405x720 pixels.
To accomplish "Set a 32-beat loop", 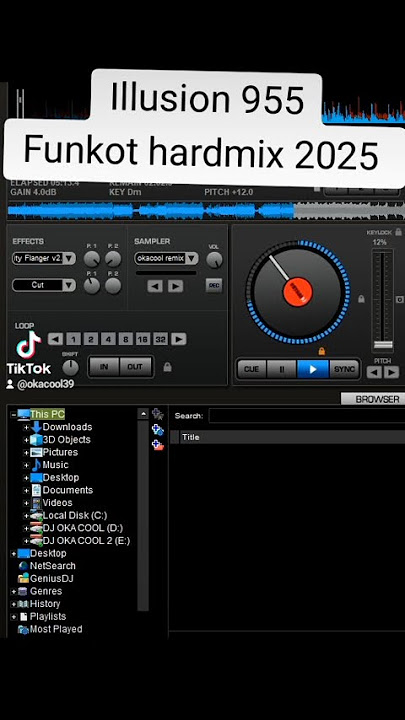I will pos(160,339).
